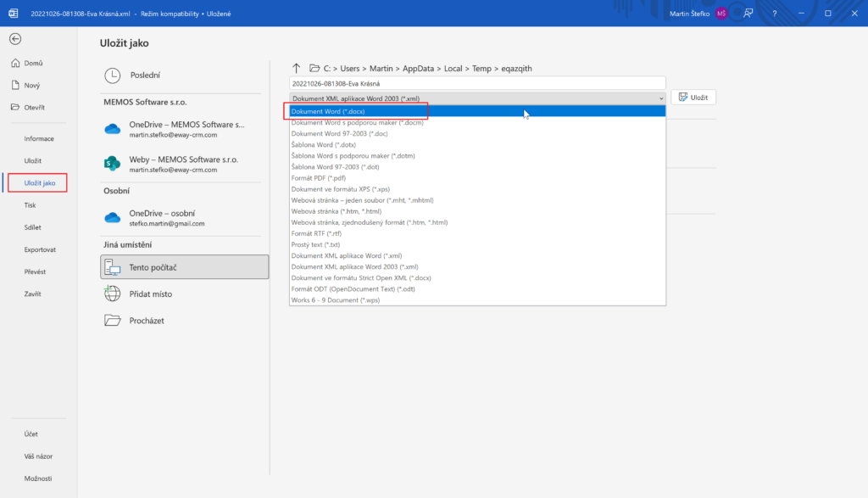Select Strict Open XML (*.docx) format
The image size is (868, 498).
click(x=477, y=277)
